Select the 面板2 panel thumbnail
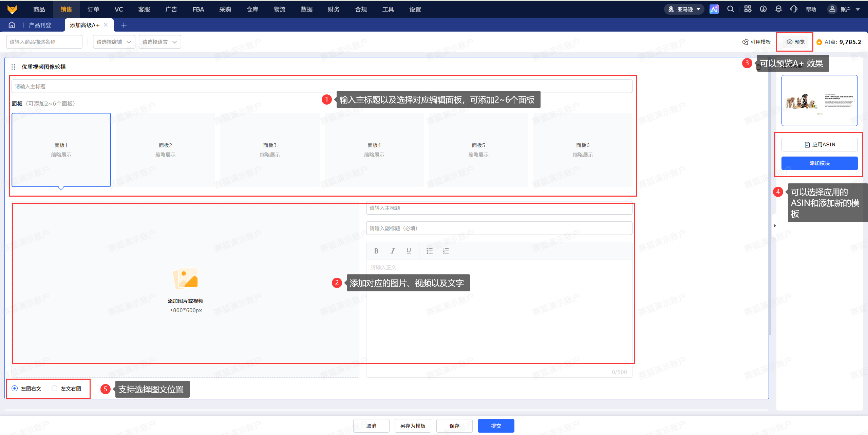 coord(166,150)
